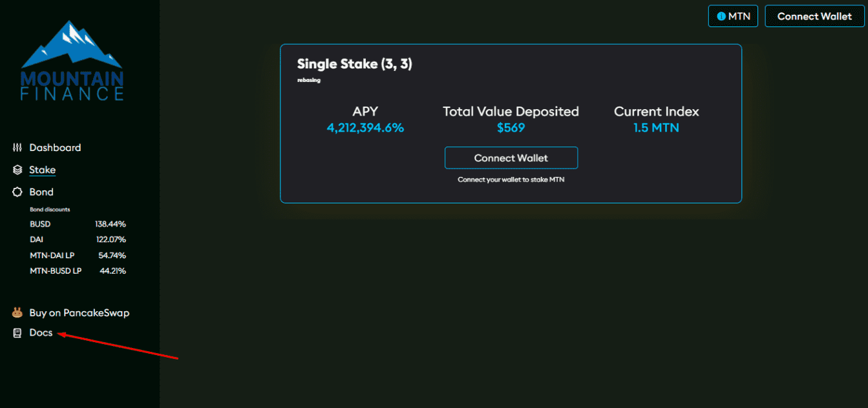Click the Mountain Finance logo
Image resolution: width=868 pixels, height=408 pixels.
click(x=72, y=60)
